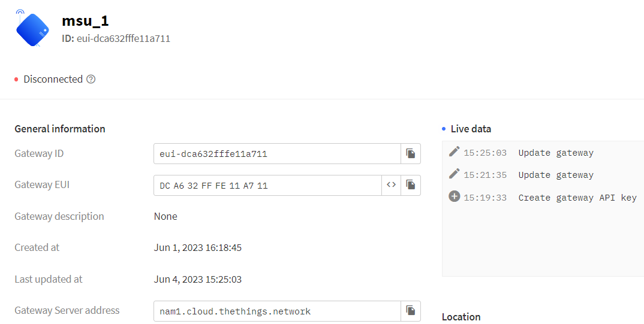
Task: Click the Gateway EUI value field
Action: 267,185
